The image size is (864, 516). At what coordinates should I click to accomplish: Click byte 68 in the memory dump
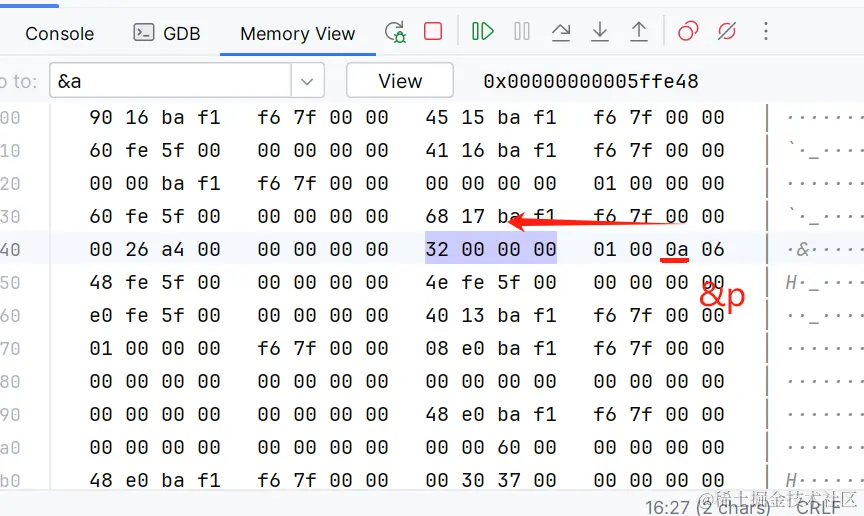(437, 216)
